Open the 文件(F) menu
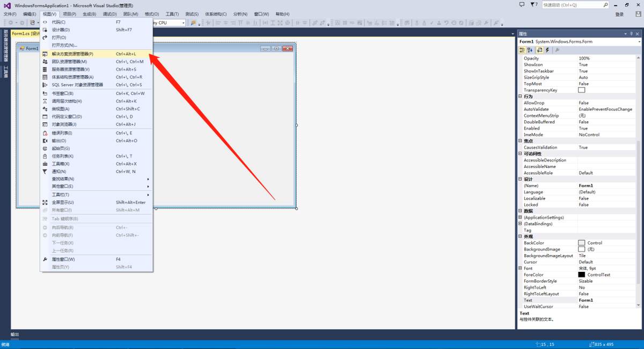The image size is (644, 349). click(10, 14)
